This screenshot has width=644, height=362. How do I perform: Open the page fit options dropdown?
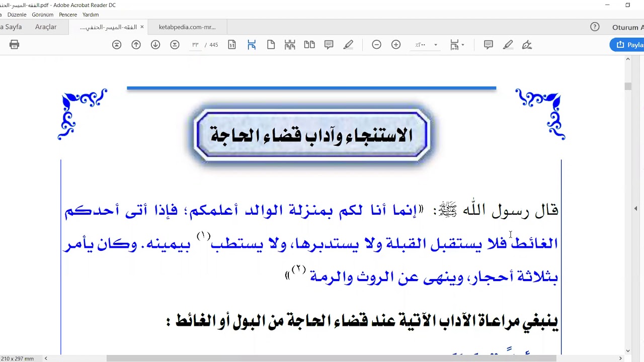pos(457,45)
